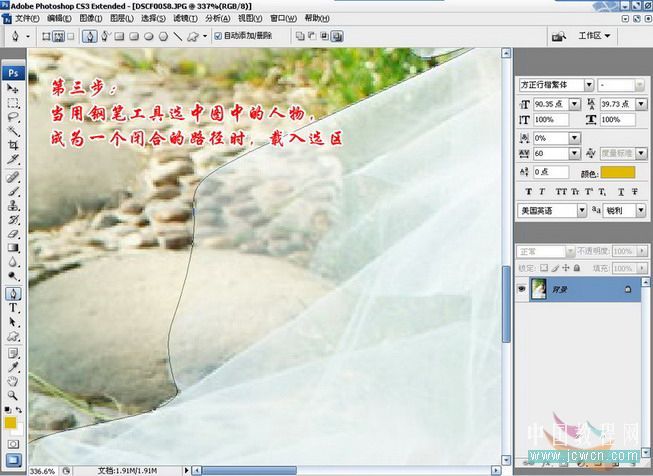
Task: Toggle the 自动添加/删除 checkbox
Action: (218, 36)
